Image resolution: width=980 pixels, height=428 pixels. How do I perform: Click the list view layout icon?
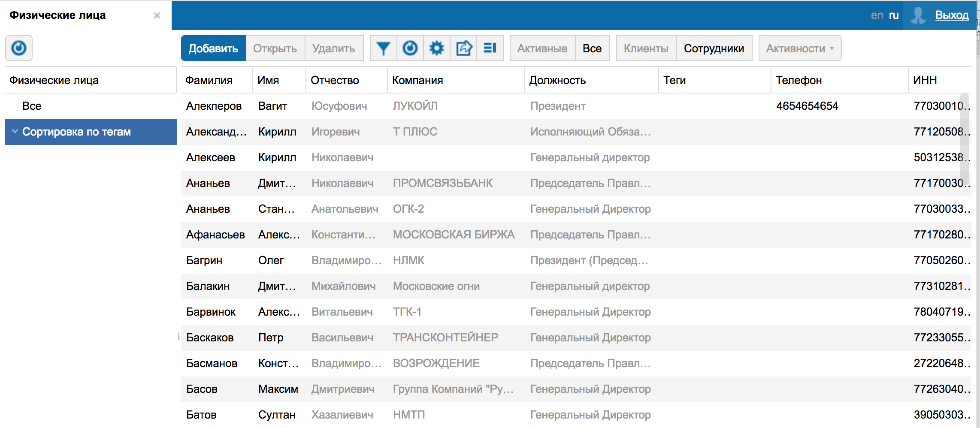[490, 48]
